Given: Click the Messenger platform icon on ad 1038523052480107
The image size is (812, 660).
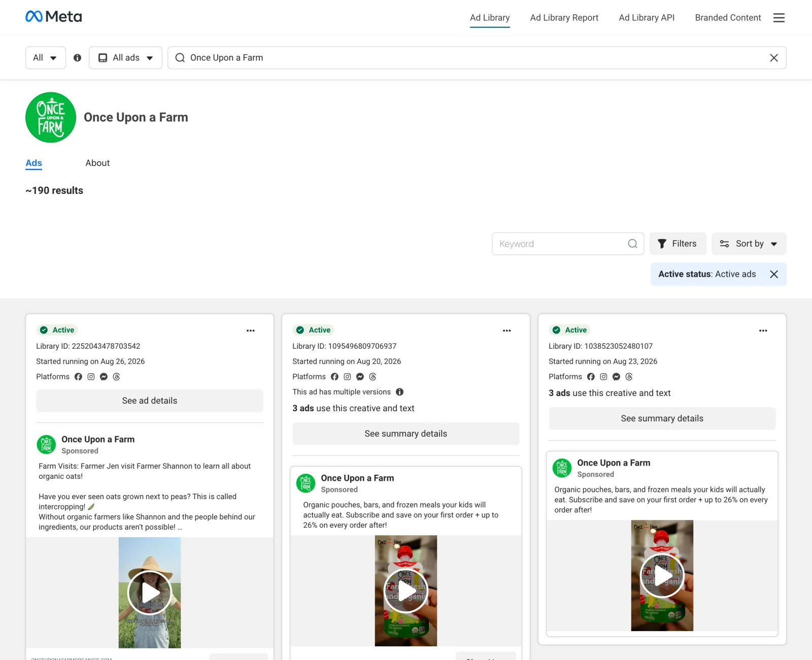Looking at the screenshot, I should [616, 377].
